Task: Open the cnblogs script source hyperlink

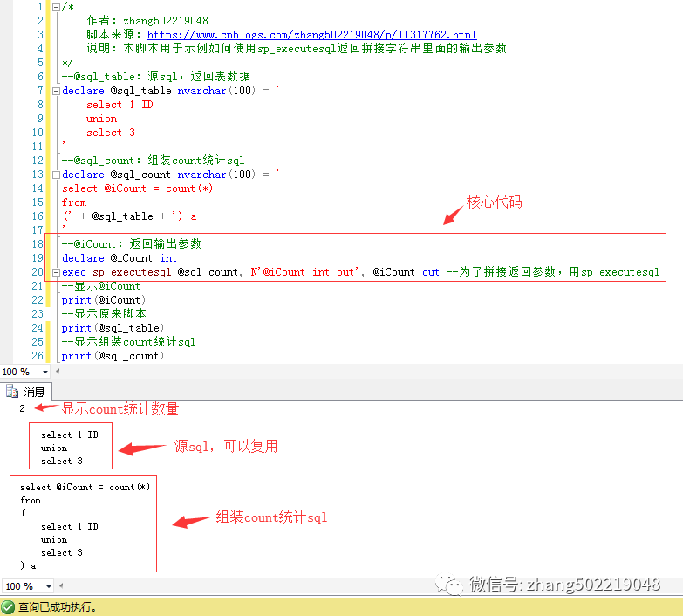Action: pos(311,34)
